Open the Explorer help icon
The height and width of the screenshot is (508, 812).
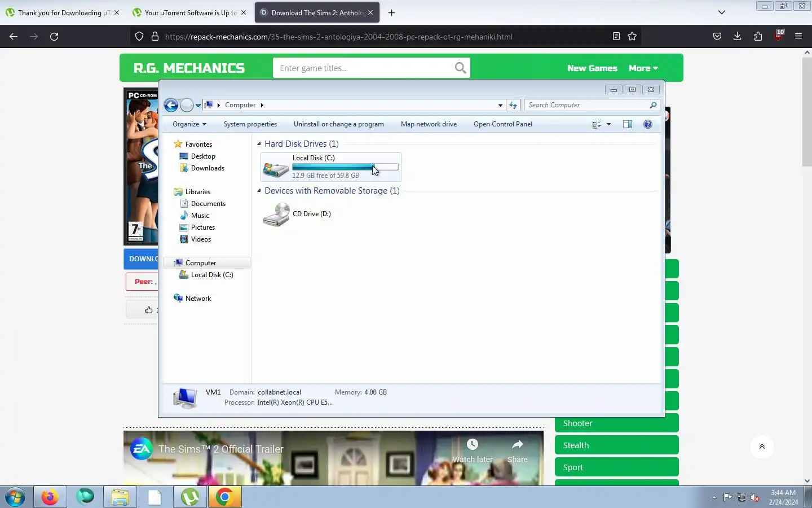tap(648, 124)
